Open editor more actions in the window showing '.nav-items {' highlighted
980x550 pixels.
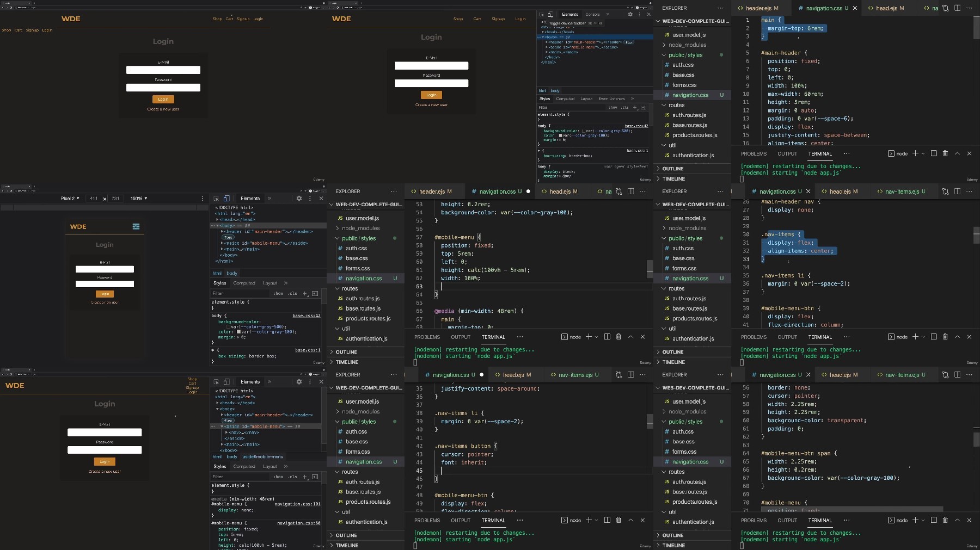969,191
